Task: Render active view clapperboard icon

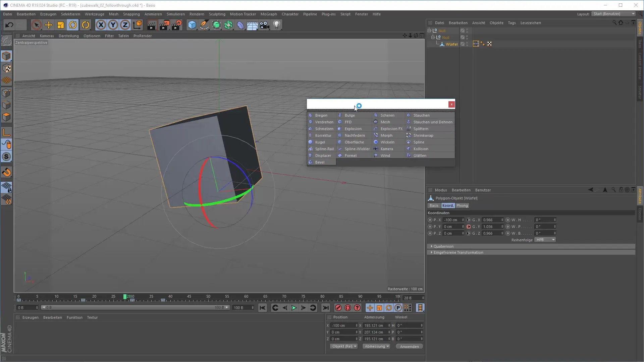Action: pos(152,25)
